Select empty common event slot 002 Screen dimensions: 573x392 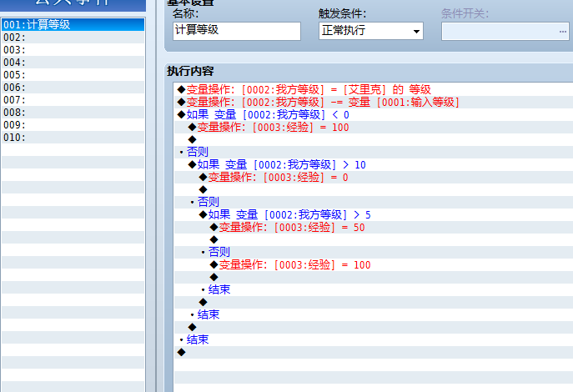pos(73,38)
